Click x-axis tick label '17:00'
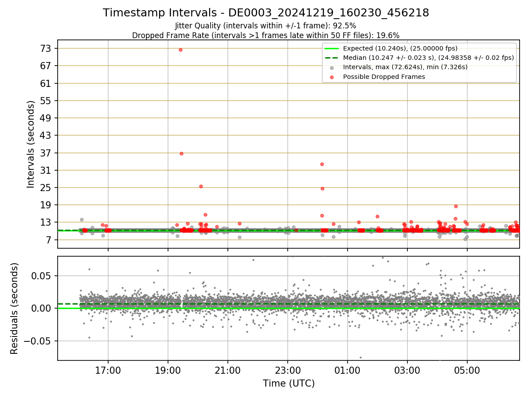Viewport: 532px width, 399px height. click(108, 371)
